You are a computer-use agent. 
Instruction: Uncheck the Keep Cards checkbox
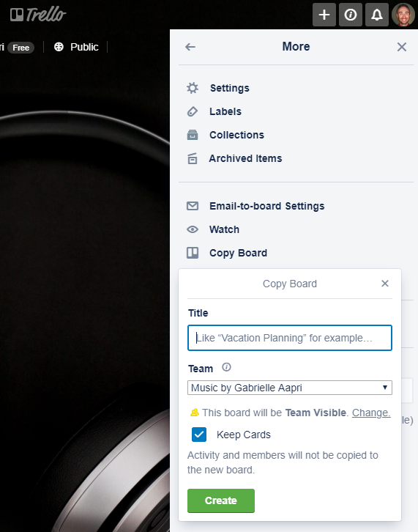[x=199, y=435]
